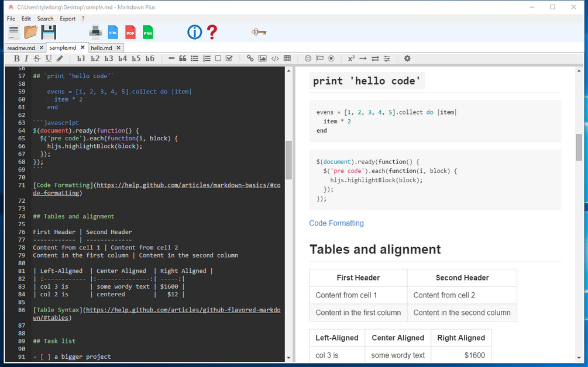Click the single right arrow icon

[x=363, y=58]
